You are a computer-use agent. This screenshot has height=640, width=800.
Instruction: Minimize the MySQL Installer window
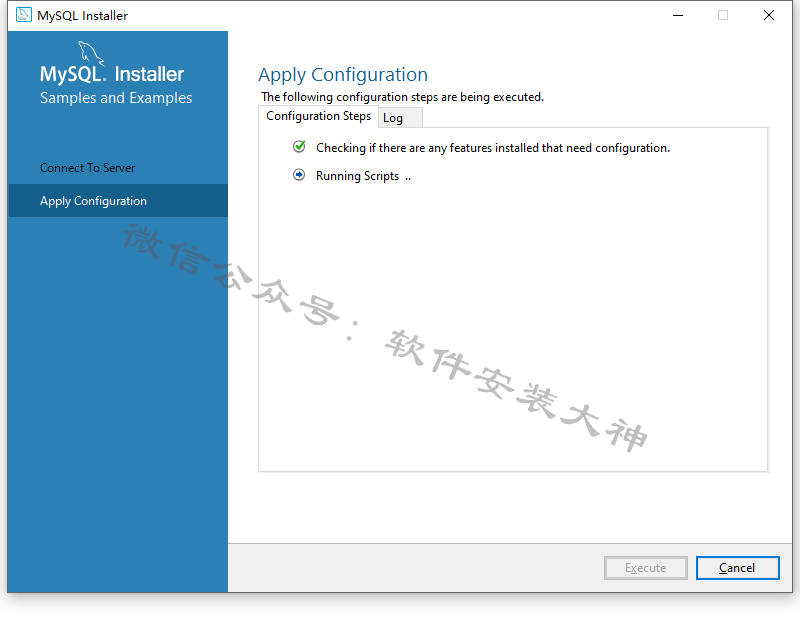[678, 15]
